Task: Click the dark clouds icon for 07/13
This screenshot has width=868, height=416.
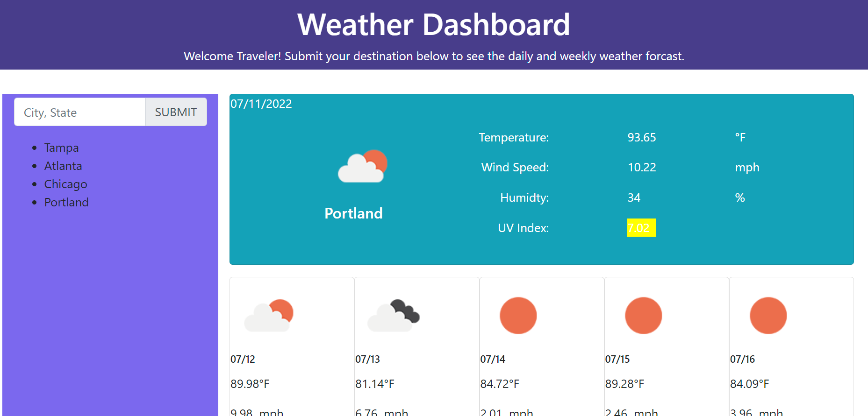Action: click(394, 315)
